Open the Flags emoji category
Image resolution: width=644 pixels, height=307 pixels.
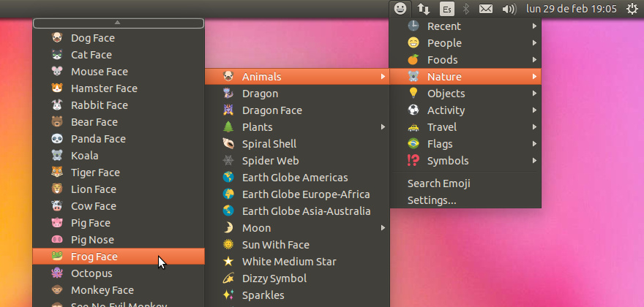[x=440, y=144]
